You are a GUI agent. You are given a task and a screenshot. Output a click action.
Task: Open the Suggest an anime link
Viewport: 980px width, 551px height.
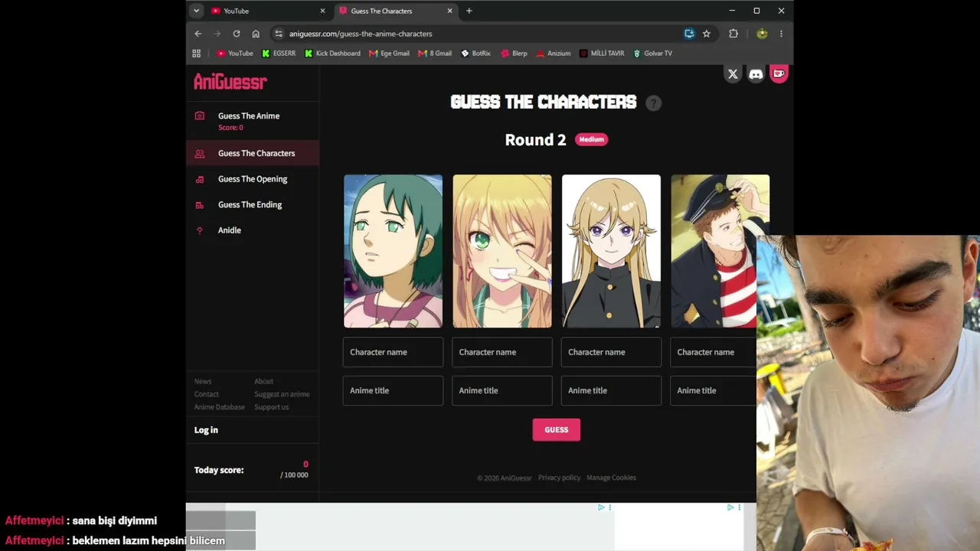pyautogui.click(x=282, y=394)
